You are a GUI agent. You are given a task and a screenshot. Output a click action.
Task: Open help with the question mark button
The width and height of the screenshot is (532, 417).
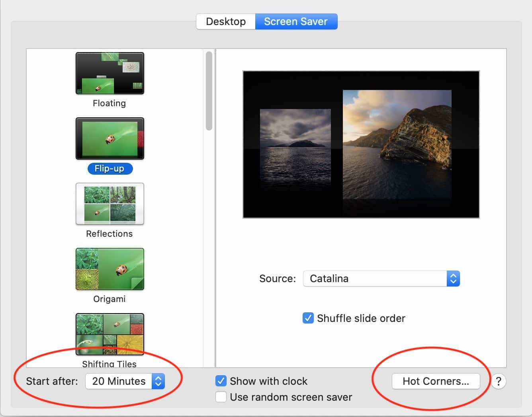(x=499, y=381)
